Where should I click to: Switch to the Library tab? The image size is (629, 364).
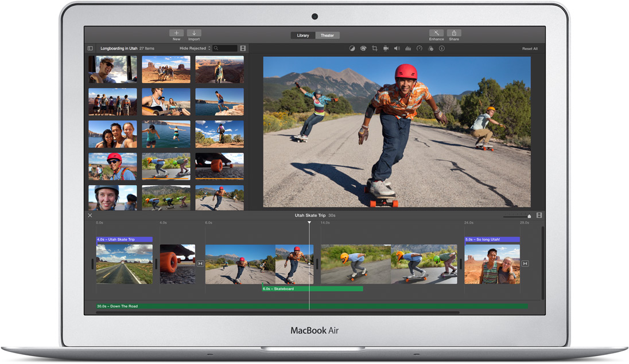tap(302, 35)
